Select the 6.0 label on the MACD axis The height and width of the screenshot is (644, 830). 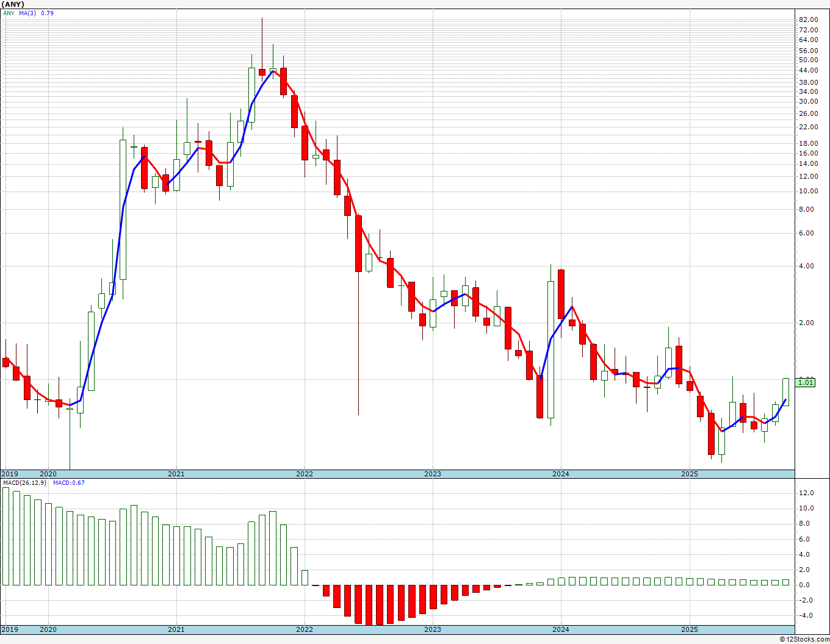pyautogui.click(x=806, y=540)
